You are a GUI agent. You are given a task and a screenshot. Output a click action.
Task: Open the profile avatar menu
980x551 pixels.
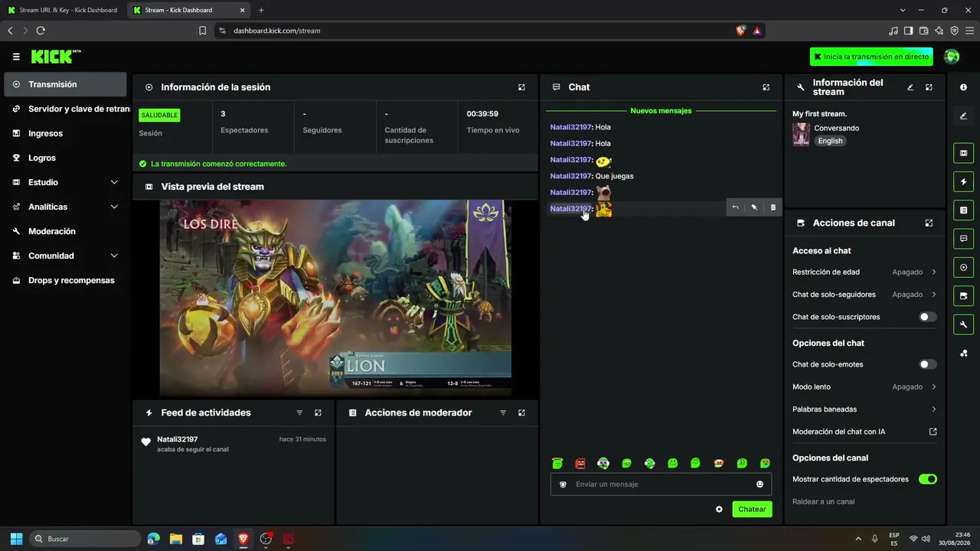[x=952, y=57]
